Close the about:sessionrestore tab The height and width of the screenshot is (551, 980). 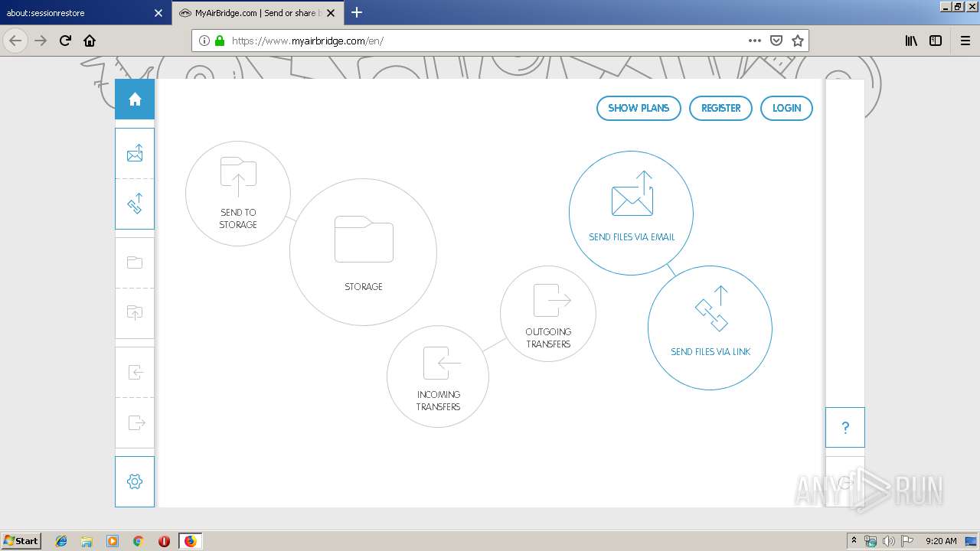(x=158, y=13)
